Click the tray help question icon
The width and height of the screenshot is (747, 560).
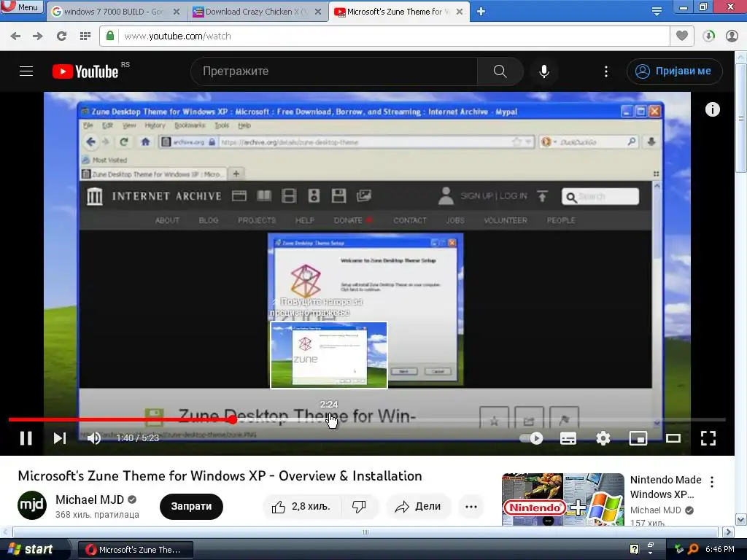(x=634, y=549)
